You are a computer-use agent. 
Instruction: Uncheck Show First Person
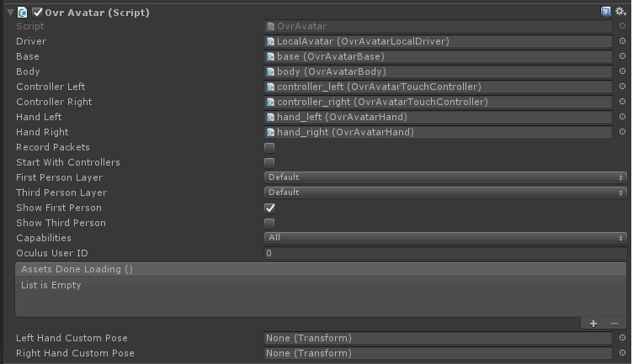point(269,208)
